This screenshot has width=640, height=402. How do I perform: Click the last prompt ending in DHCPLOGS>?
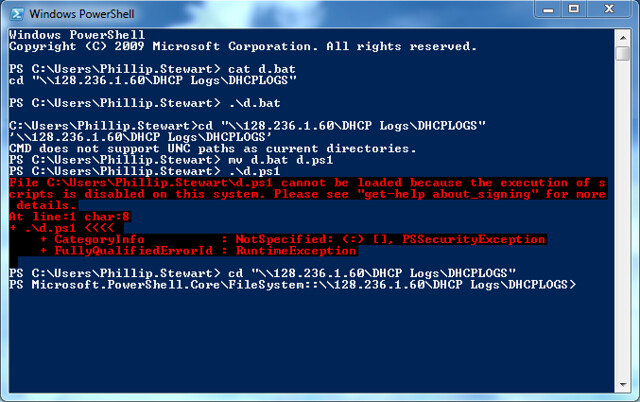tap(292, 284)
